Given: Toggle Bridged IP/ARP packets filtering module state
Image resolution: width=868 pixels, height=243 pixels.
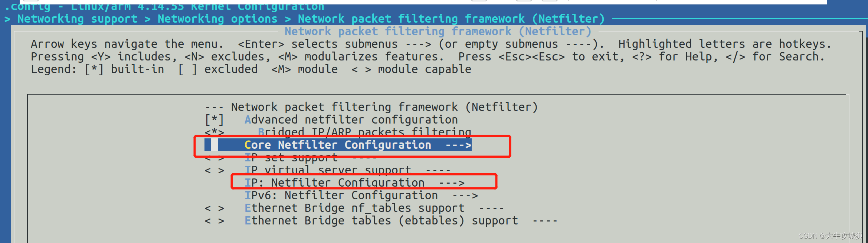Looking at the screenshot, I should point(214,132).
